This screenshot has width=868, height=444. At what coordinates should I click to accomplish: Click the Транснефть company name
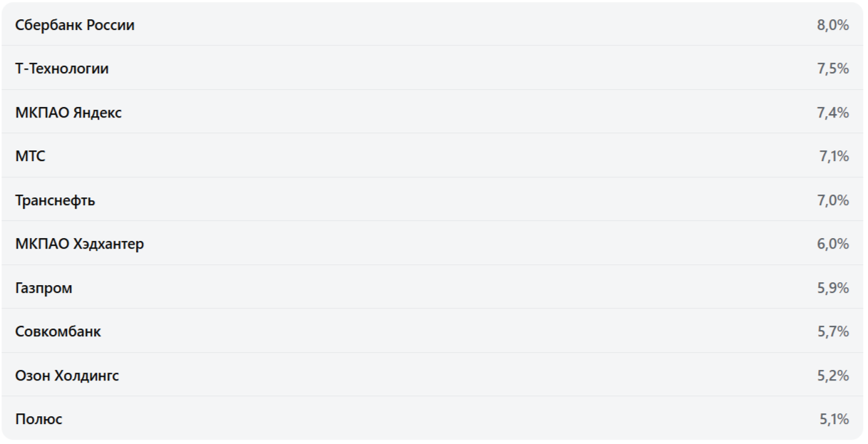tap(55, 200)
